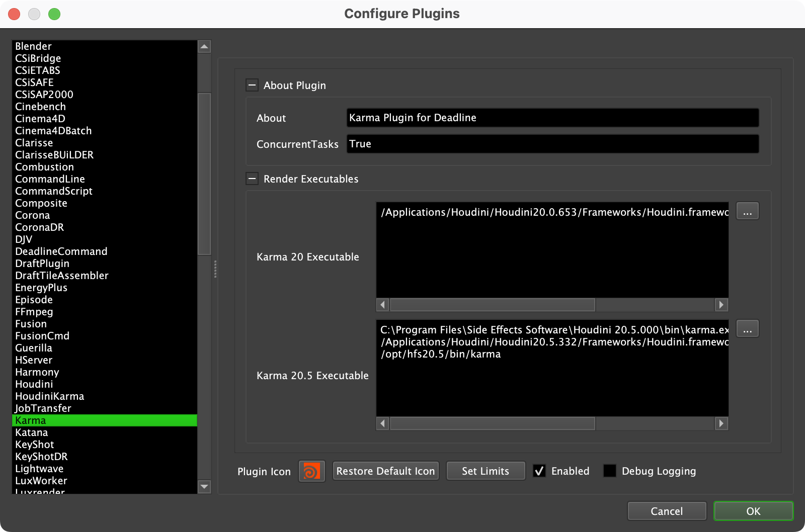Viewport: 805px width, 532px height.
Task: Click the ConcurrentTasks value field
Action: pos(552,144)
